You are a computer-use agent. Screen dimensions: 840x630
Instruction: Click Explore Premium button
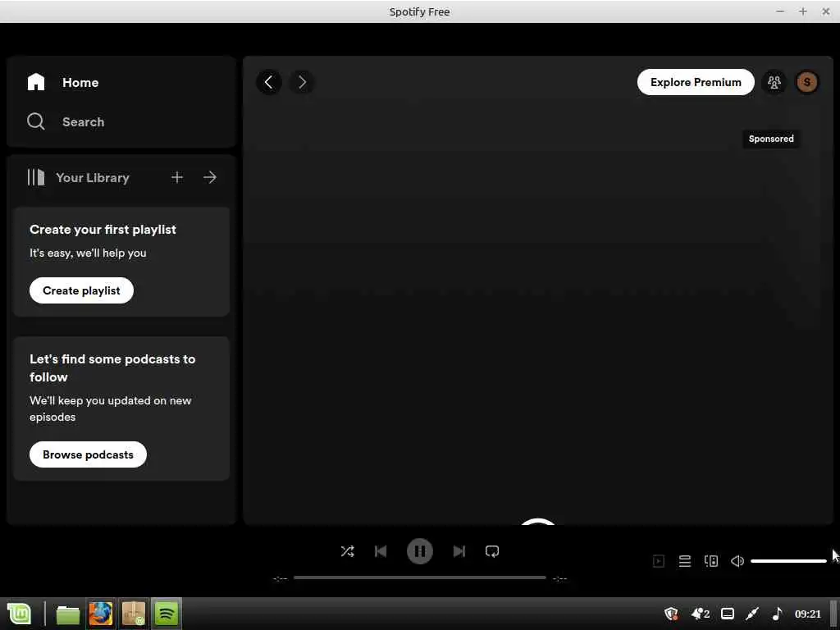[696, 82]
